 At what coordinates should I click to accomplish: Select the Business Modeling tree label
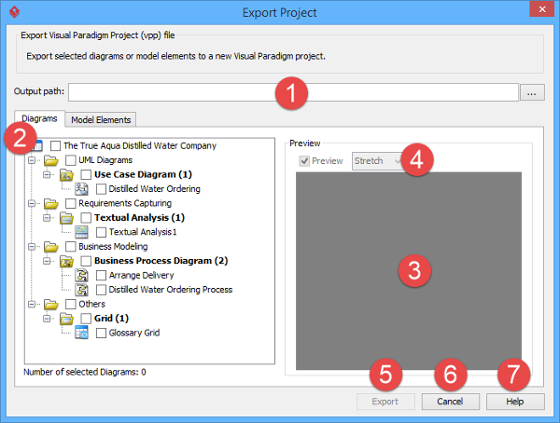(113, 247)
